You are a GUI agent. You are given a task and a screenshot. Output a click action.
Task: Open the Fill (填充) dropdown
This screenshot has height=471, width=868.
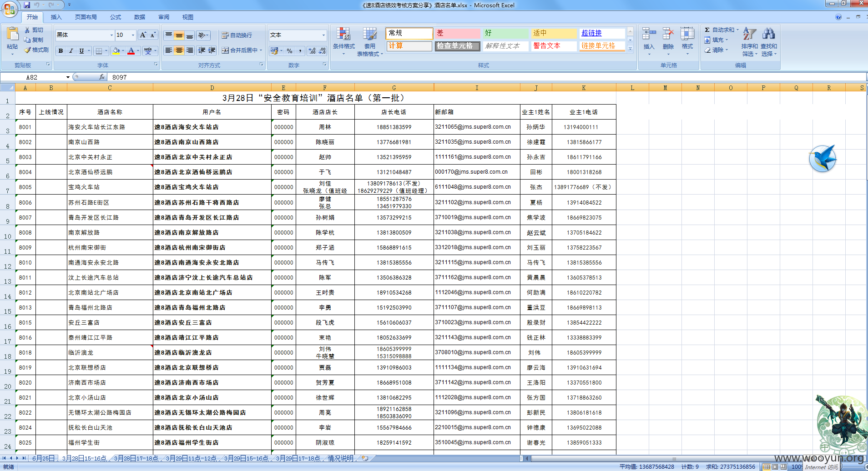point(717,40)
